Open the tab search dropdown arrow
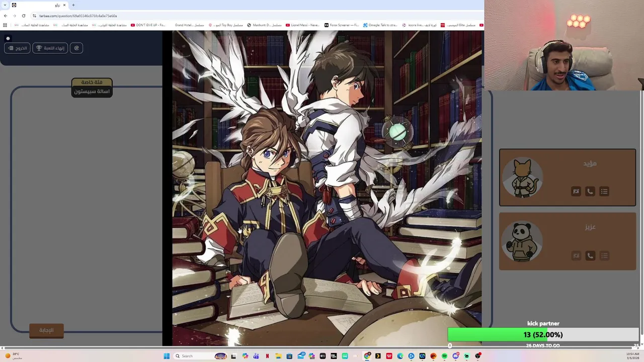 point(5,5)
